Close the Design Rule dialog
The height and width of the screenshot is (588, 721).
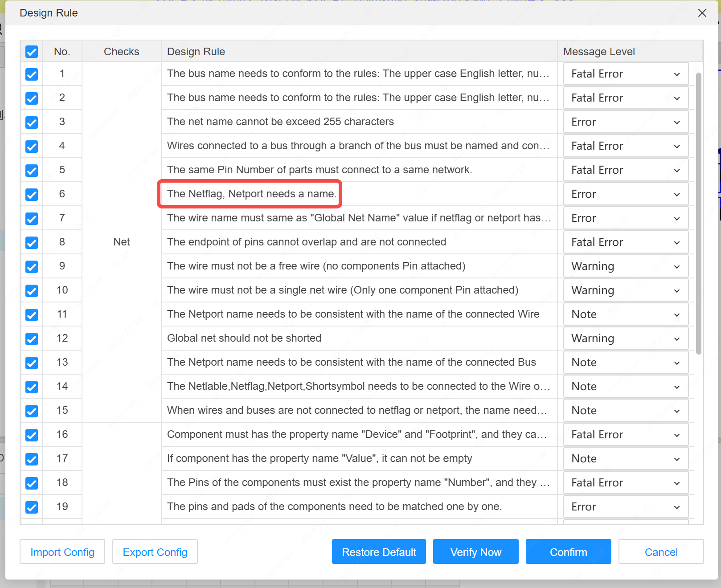coord(702,13)
